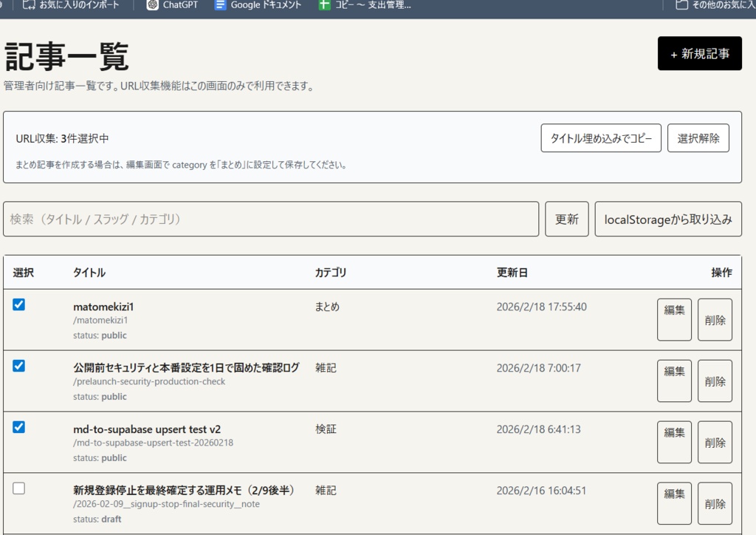Viewport: 756px width, 535px height.
Task: Click the search input field
Action: pos(269,219)
